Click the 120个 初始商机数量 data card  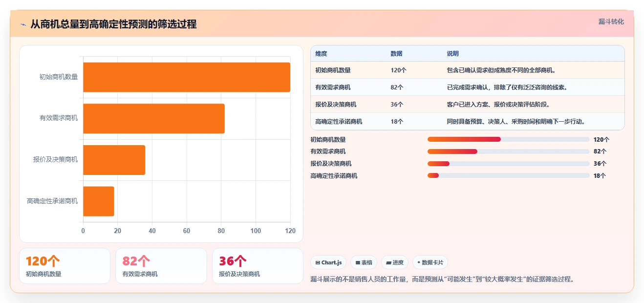tap(64, 266)
